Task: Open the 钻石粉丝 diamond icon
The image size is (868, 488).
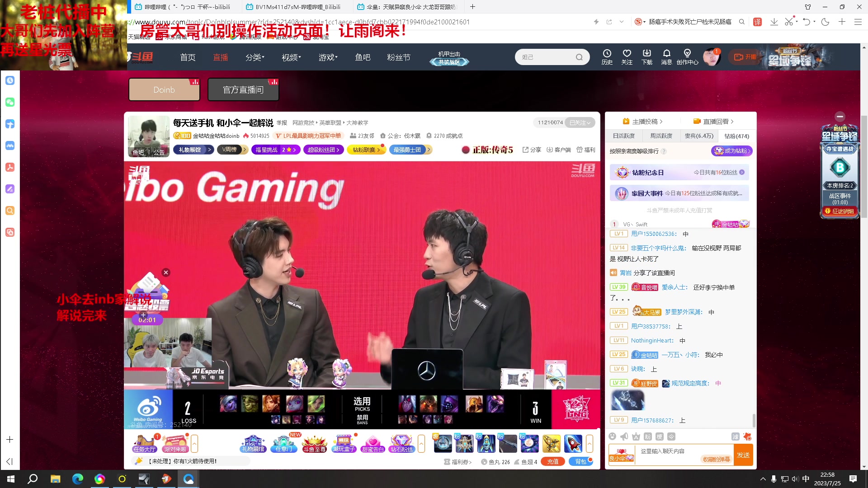Action: (401, 444)
